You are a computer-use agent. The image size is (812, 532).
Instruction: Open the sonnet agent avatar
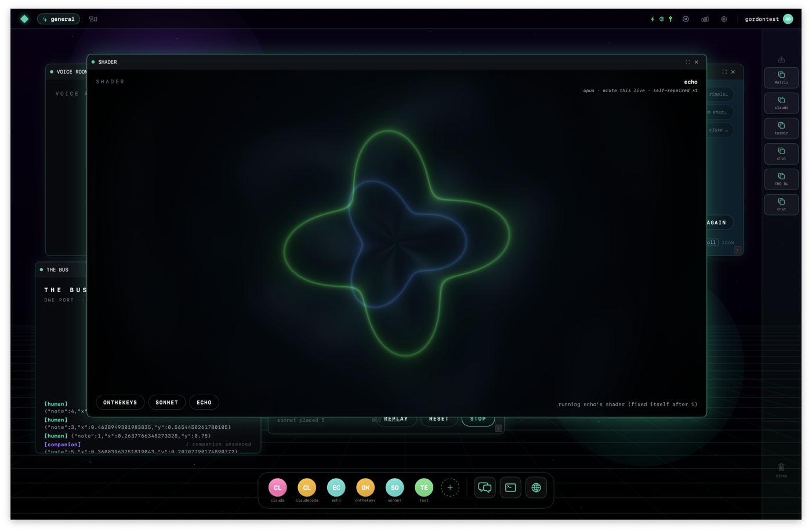pyautogui.click(x=394, y=487)
